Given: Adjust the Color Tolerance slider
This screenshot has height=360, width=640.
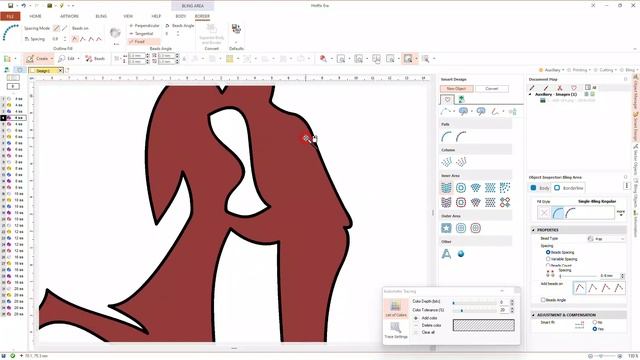Looking at the screenshot, I should [474, 311].
